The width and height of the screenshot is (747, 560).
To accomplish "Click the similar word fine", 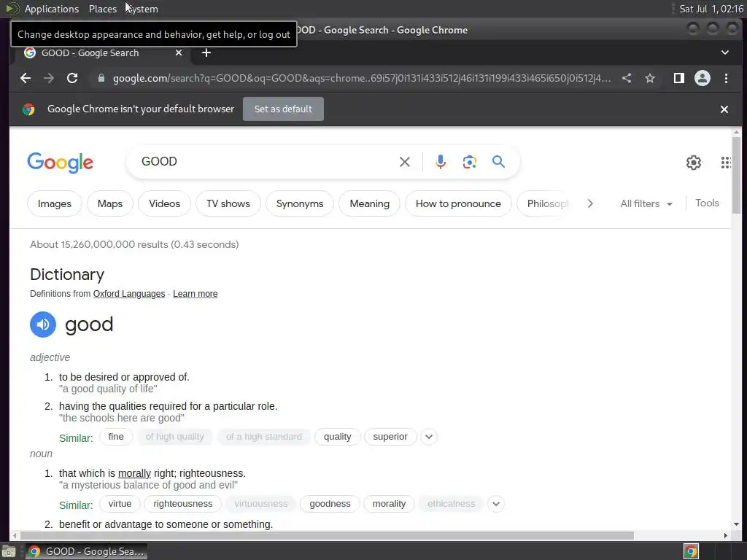I will [x=116, y=437].
